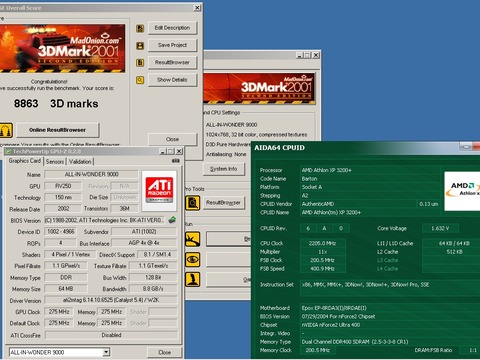Click the Device ID value 1002 - 4966
The image size is (480, 360).
61,231
